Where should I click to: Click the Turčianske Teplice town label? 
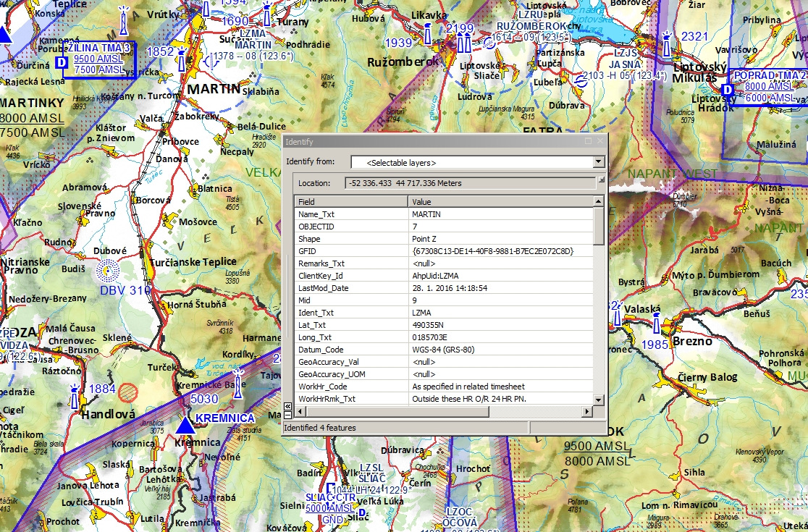[x=193, y=262]
